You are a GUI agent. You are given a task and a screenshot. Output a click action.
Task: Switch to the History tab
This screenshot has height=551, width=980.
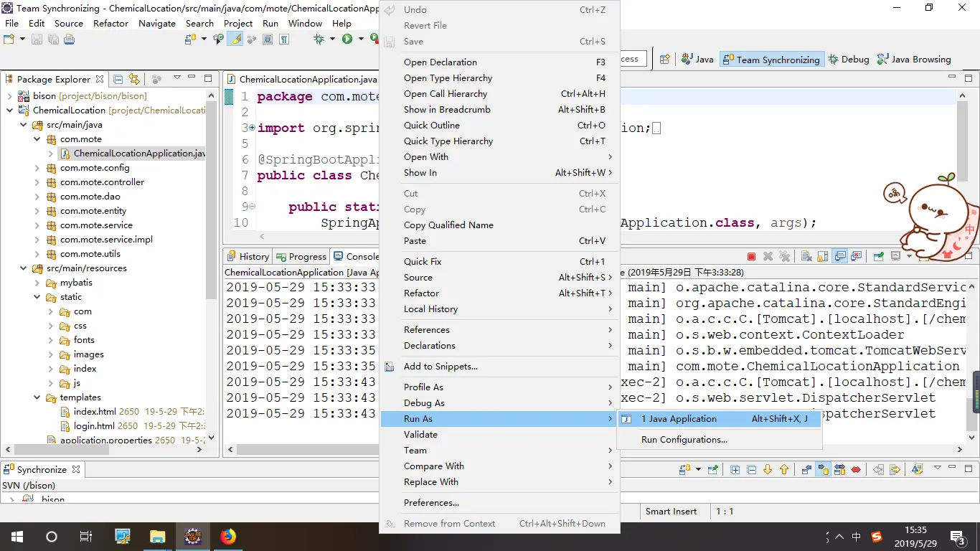click(248, 256)
